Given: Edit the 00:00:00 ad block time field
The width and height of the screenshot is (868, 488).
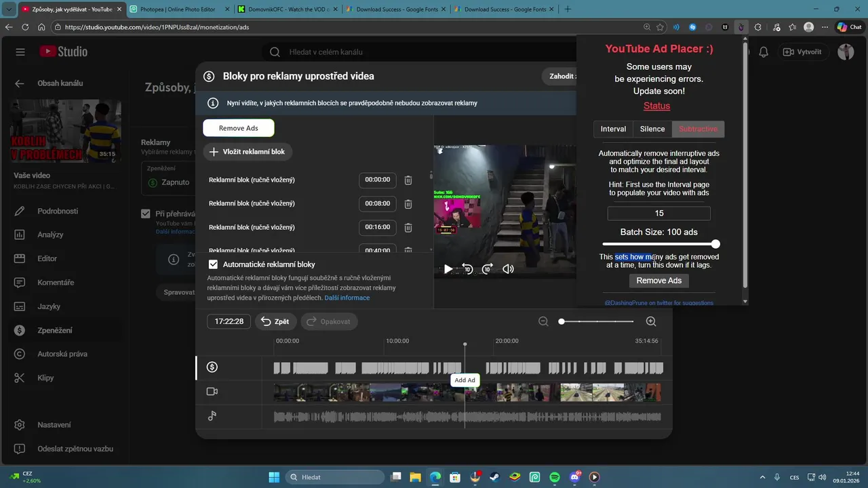Looking at the screenshot, I should [x=377, y=180].
